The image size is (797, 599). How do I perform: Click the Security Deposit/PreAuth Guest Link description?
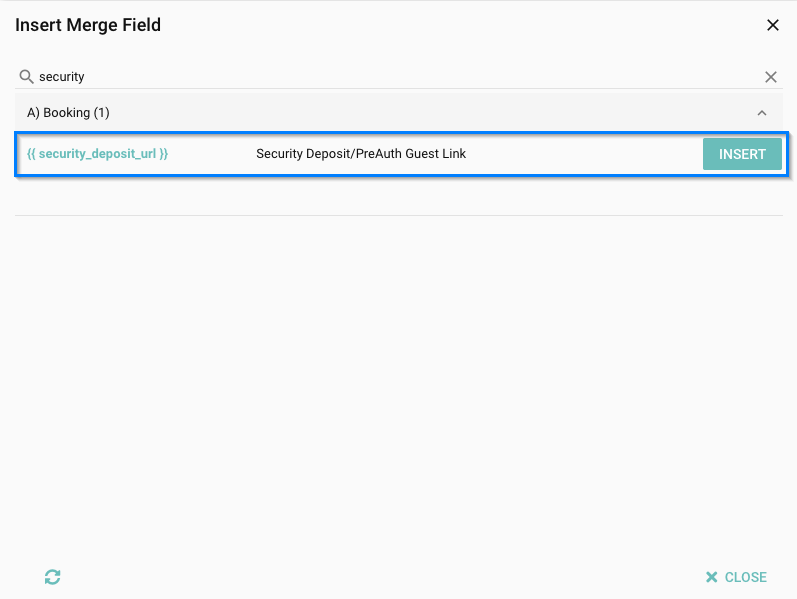click(x=361, y=154)
